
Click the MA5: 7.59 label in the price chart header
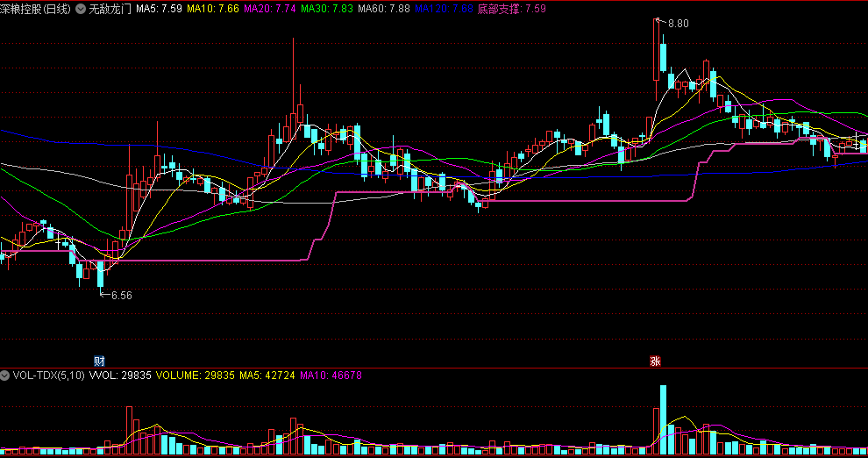[x=159, y=9]
